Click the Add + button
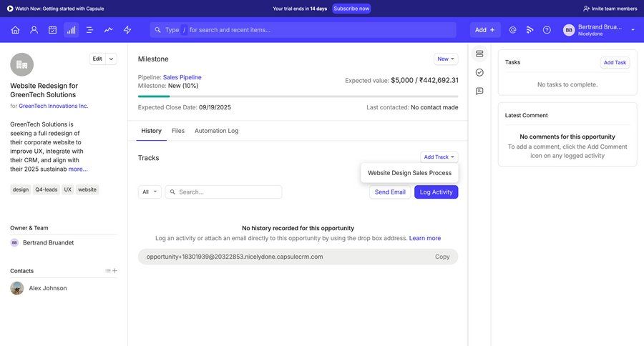Image resolution: width=644 pixels, height=346 pixels. pos(485,30)
